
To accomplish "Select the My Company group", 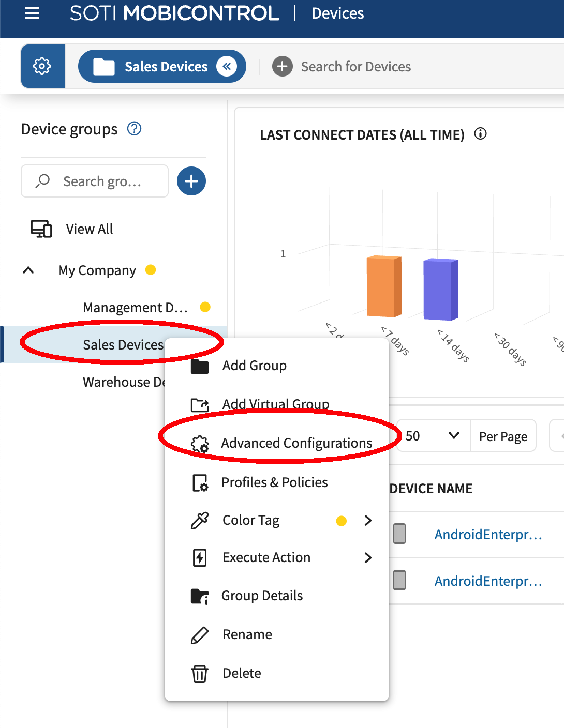I will coord(97,270).
